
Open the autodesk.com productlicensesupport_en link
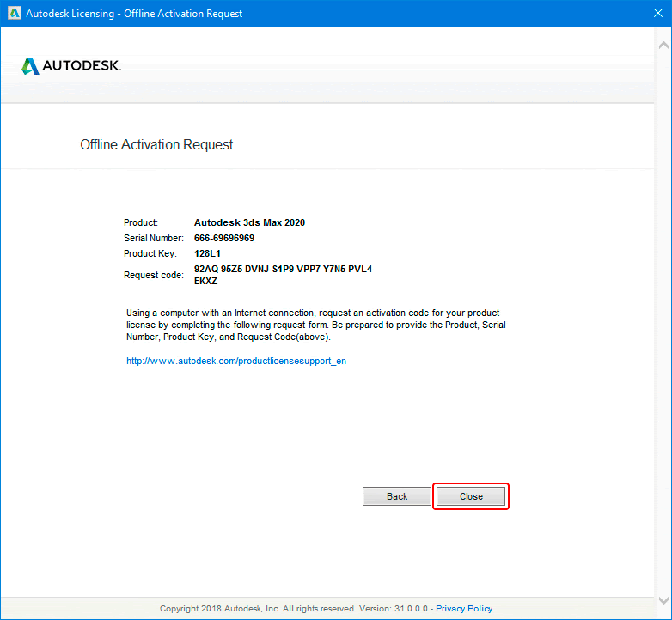pos(236,361)
